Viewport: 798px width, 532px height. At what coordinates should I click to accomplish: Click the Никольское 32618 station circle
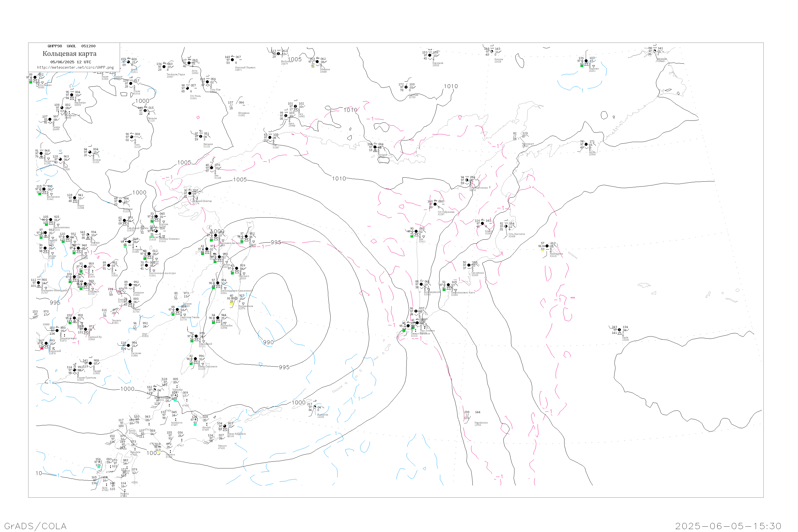click(x=547, y=246)
